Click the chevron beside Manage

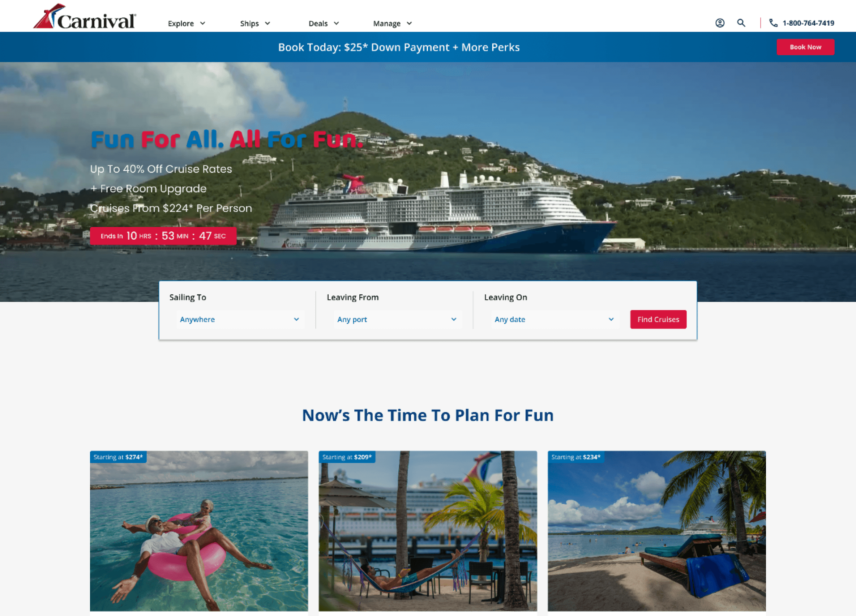pyautogui.click(x=409, y=23)
